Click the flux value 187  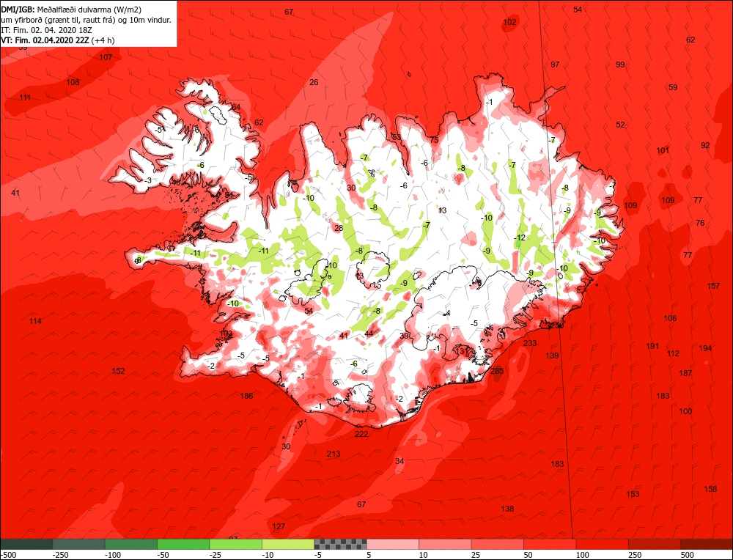[x=685, y=373]
